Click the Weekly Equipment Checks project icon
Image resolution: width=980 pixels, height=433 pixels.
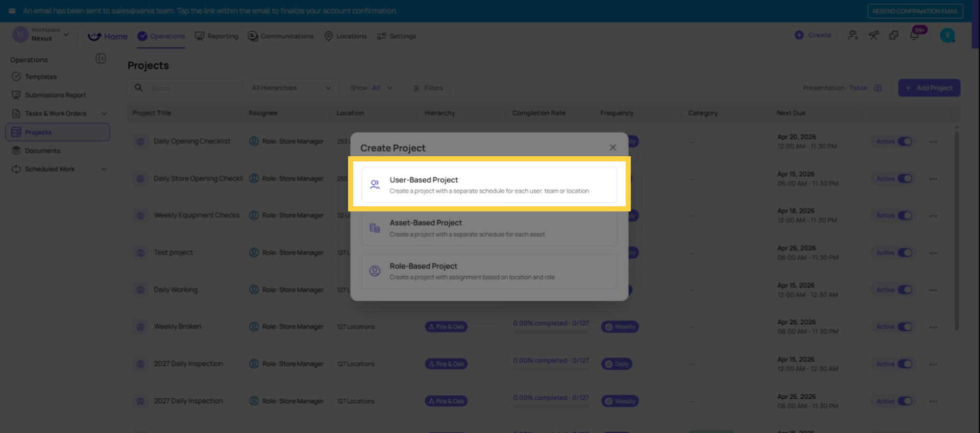point(140,215)
